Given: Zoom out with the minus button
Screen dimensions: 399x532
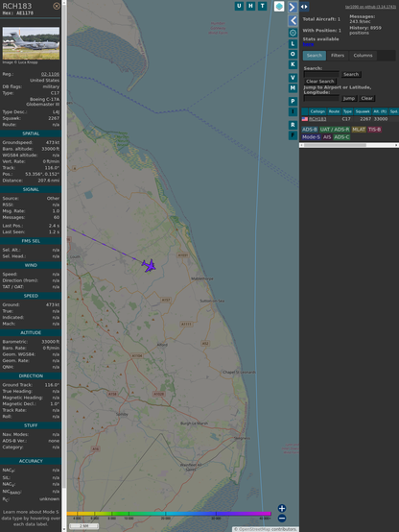Looking at the screenshot, I should point(282,519).
